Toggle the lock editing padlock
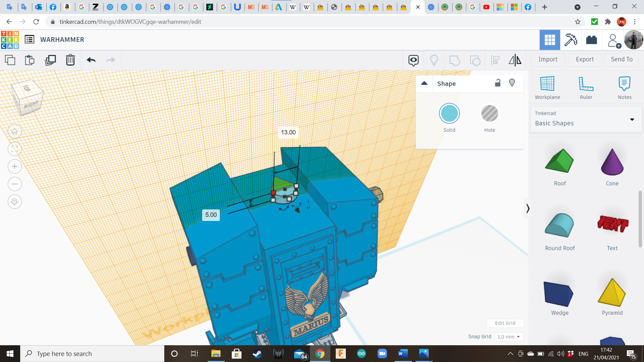 coord(498,83)
